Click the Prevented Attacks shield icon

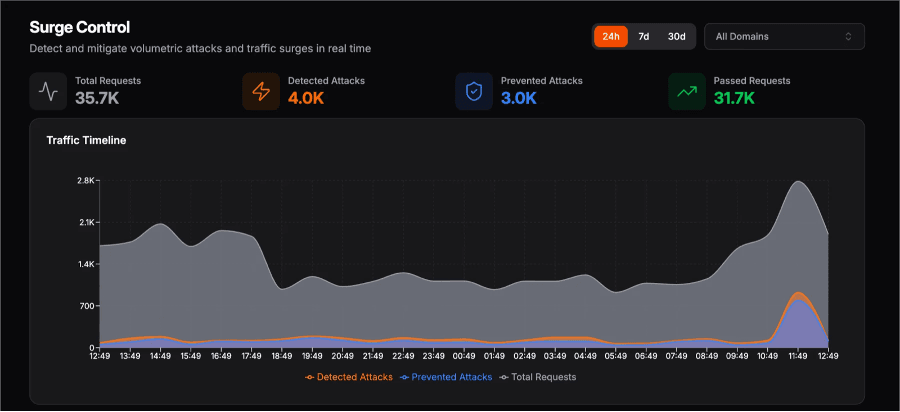click(x=474, y=91)
